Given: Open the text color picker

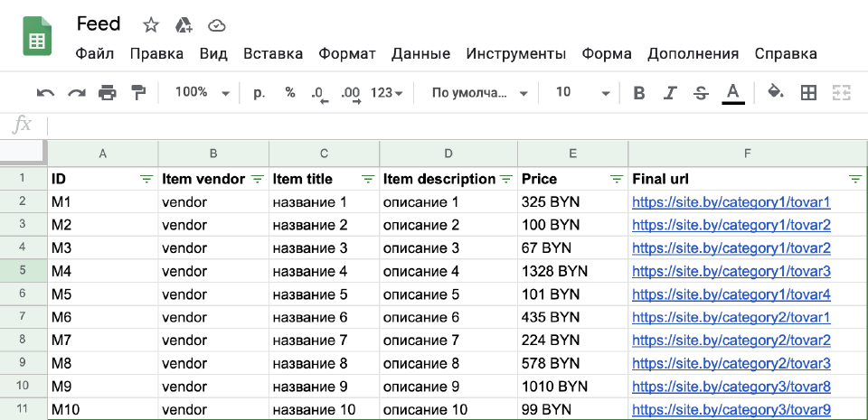Looking at the screenshot, I should (x=733, y=93).
